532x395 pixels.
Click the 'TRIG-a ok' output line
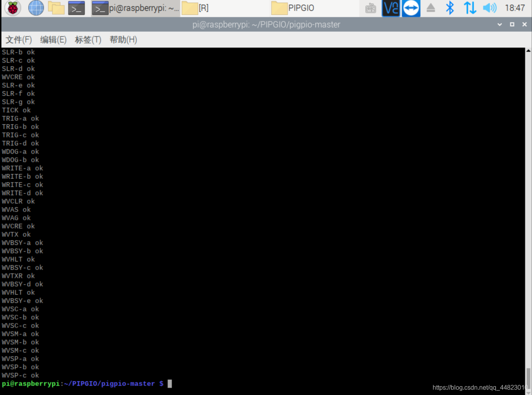pos(20,118)
